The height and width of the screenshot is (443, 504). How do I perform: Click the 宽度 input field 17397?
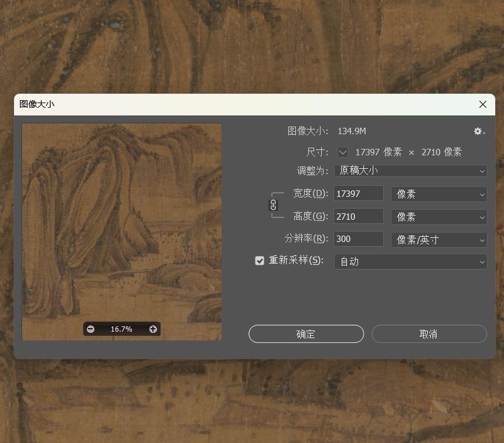point(359,193)
